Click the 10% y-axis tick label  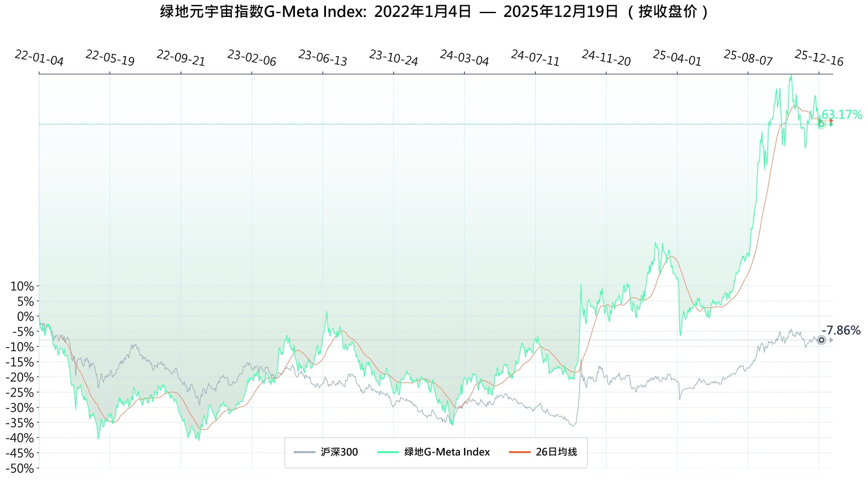pos(22,287)
